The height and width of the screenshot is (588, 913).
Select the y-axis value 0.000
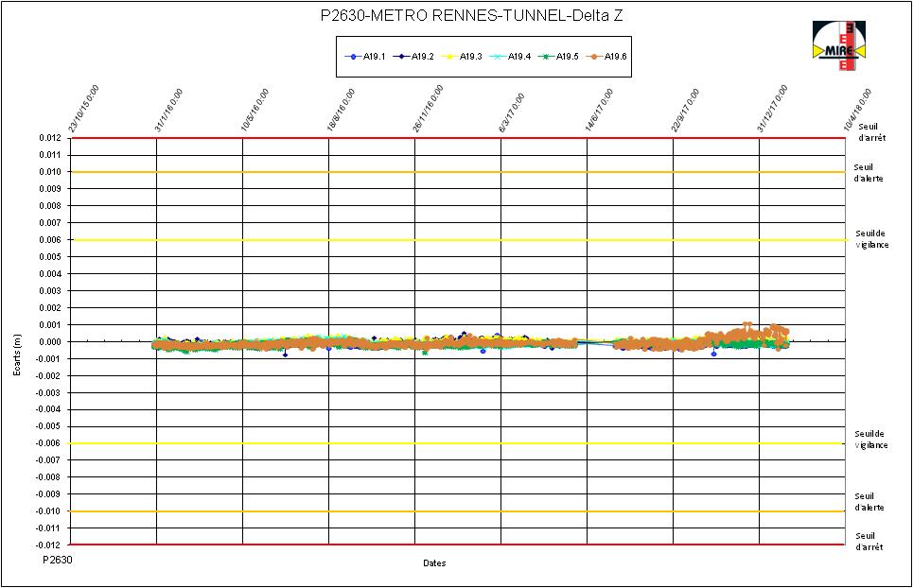point(49,341)
